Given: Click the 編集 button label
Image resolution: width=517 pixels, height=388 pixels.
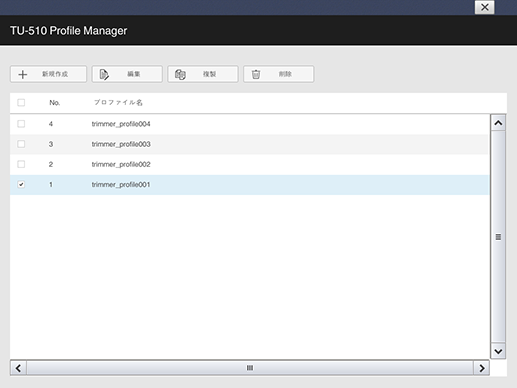Looking at the screenshot, I should coord(134,74).
